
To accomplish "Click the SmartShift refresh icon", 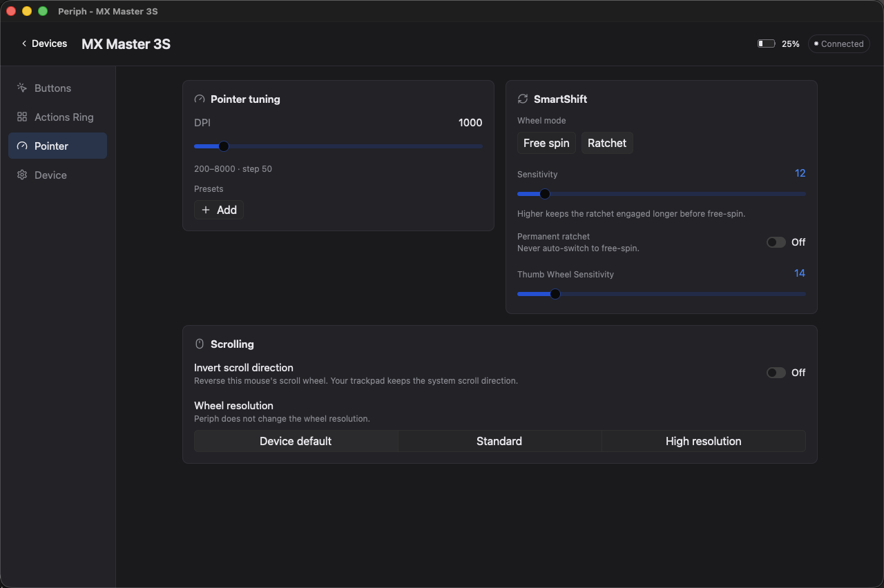I will (x=523, y=99).
